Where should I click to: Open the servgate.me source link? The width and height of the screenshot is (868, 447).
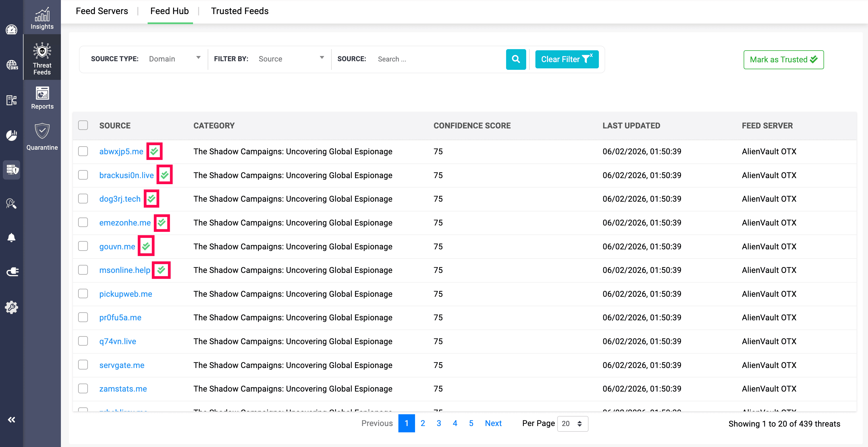tap(122, 365)
